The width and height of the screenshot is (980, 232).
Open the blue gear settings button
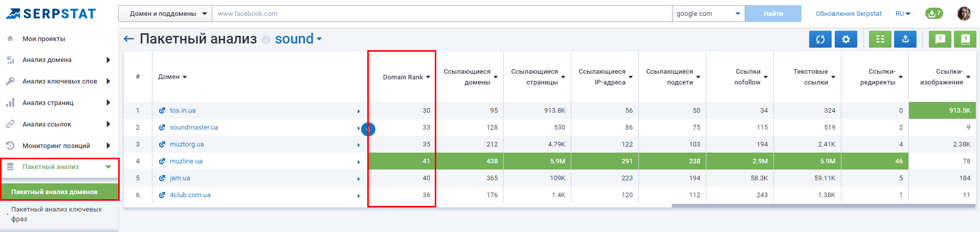pos(846,39)
